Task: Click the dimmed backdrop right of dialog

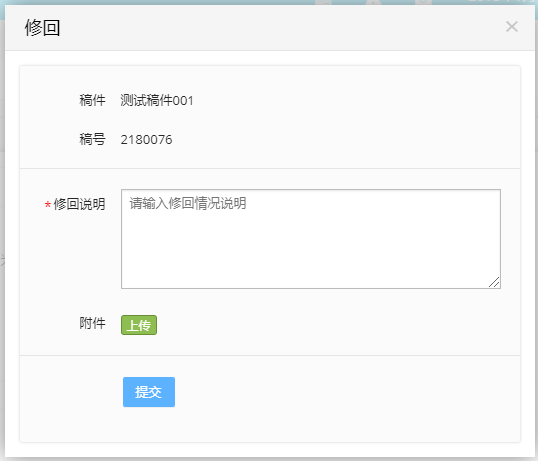Action: 536,240
